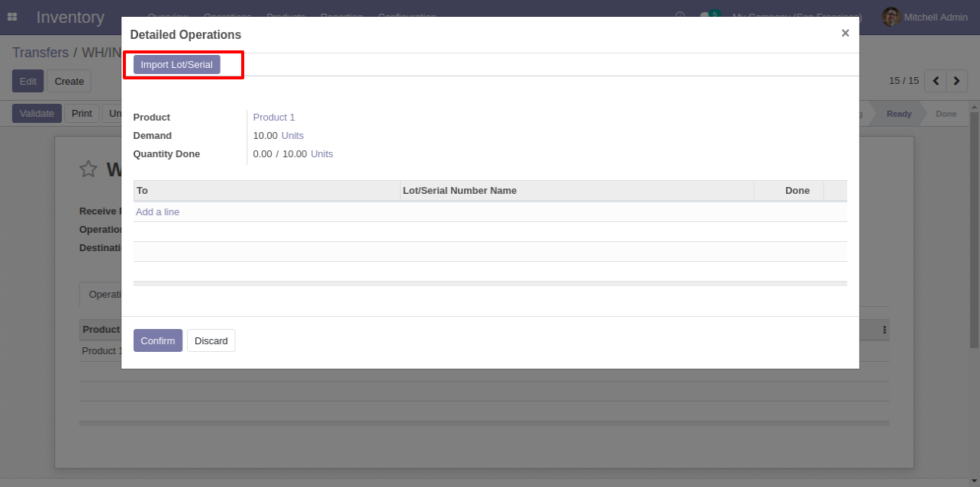The height and width of the screenshot is (487, 980).
Task: Toggle the favorite star on the transfer
Action: tap(89, 169)
